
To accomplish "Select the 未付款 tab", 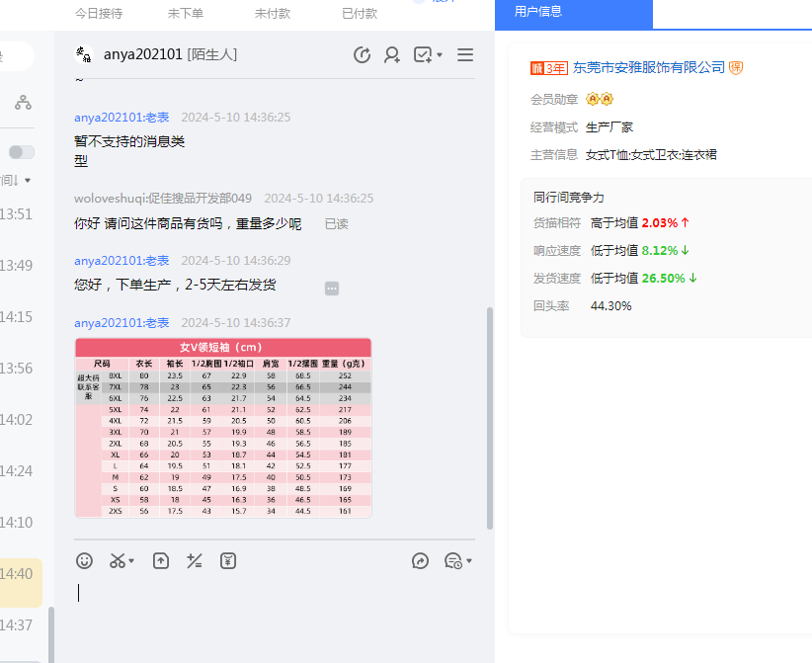I will click(272, 14).
